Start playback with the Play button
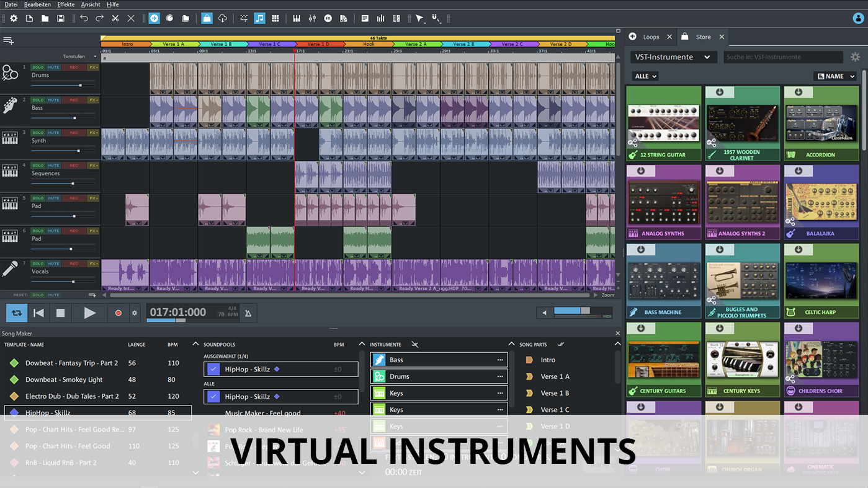This screenshot has height=488, width=868. tap(90, 313)
